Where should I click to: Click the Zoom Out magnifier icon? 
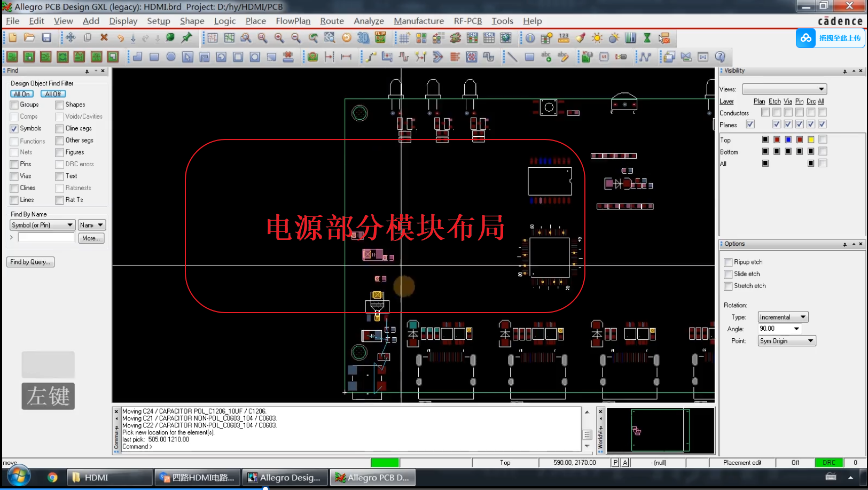click(x=296, y=38)
